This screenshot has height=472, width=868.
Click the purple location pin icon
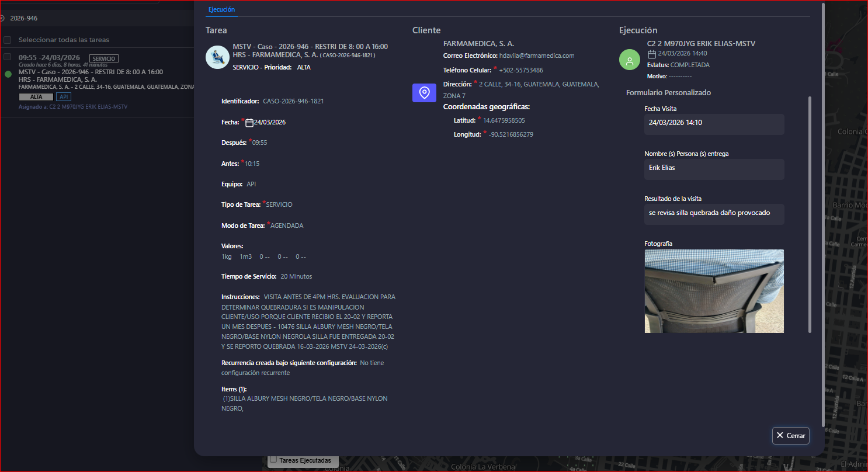tap(425, 93)
